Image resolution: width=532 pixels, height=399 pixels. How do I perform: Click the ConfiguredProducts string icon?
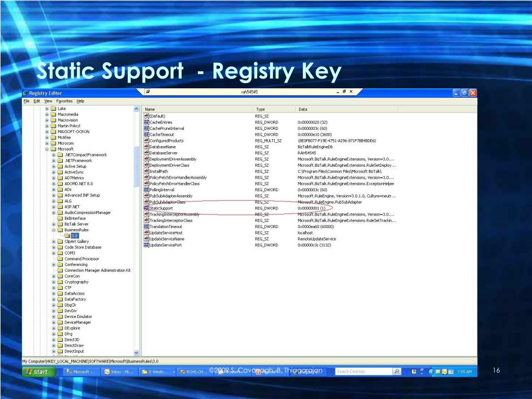point(146,140)
